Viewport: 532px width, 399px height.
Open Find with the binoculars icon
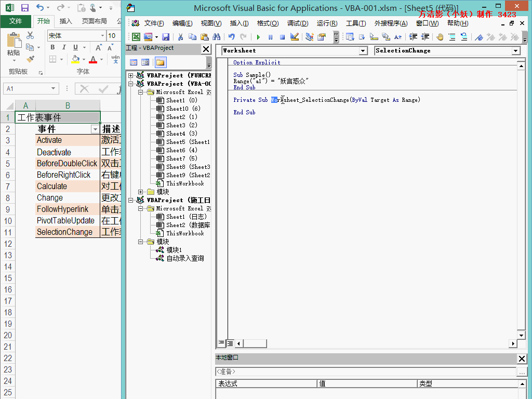point(216,37)
